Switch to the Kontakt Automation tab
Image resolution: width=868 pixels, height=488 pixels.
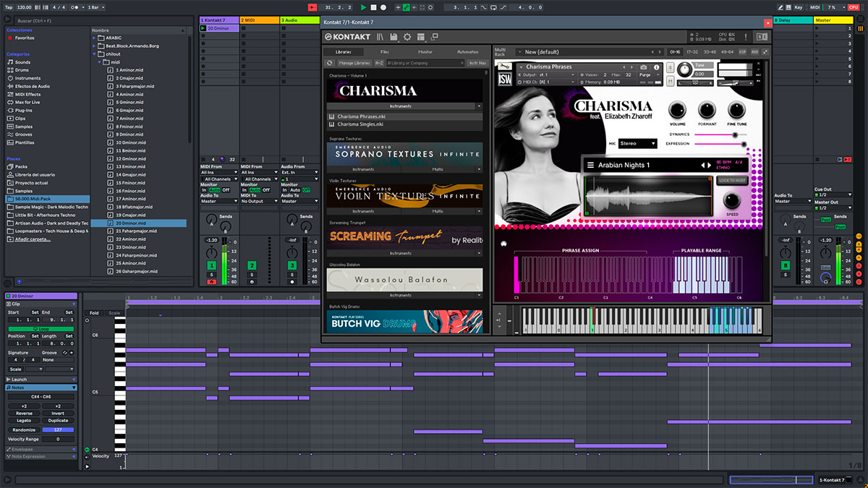(467, 52)
